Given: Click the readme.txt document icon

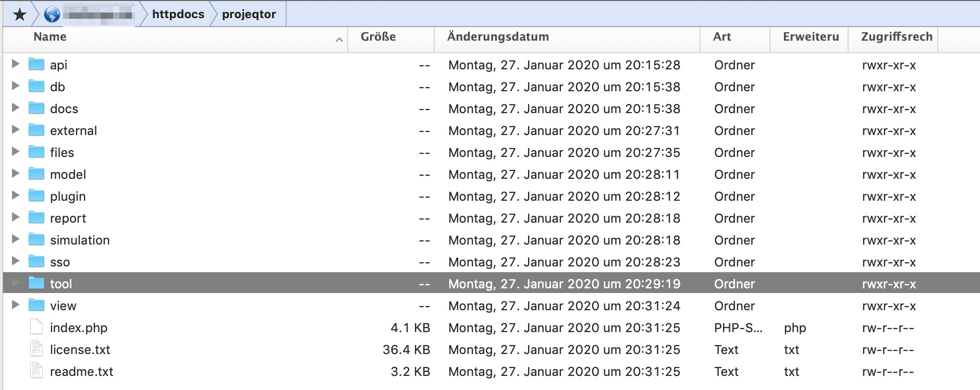Looking at the screenshot, I should pos(36,371).
